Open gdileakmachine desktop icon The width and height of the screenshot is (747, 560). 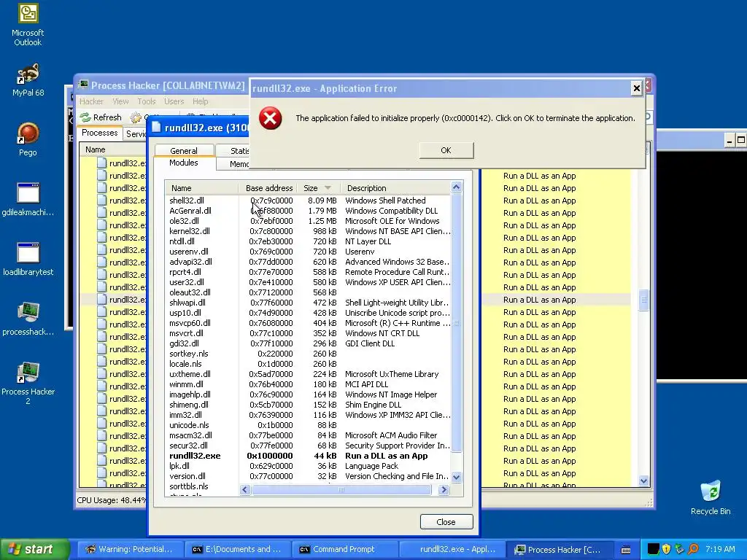[x=28, y=199]
